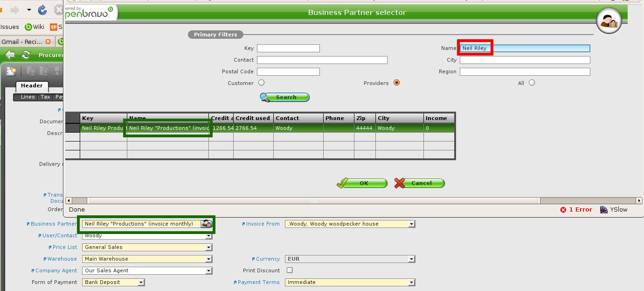Click the green back arrow icon

(9, 55)
